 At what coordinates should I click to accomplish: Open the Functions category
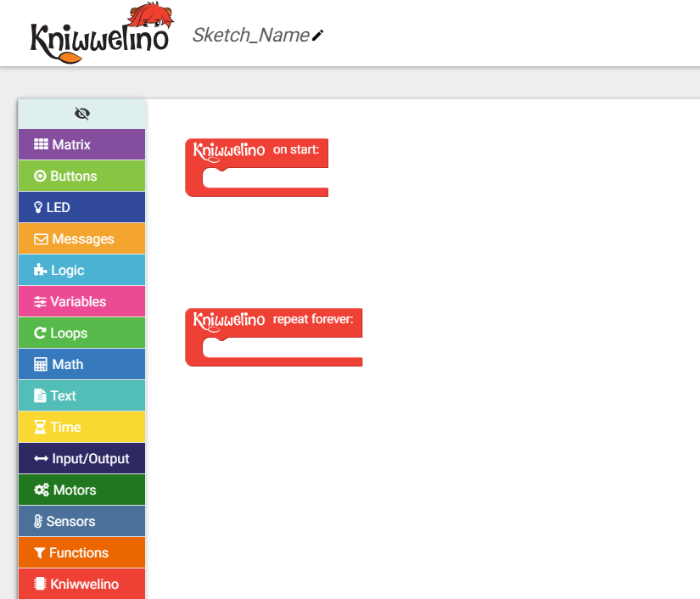tap(82, 552)
